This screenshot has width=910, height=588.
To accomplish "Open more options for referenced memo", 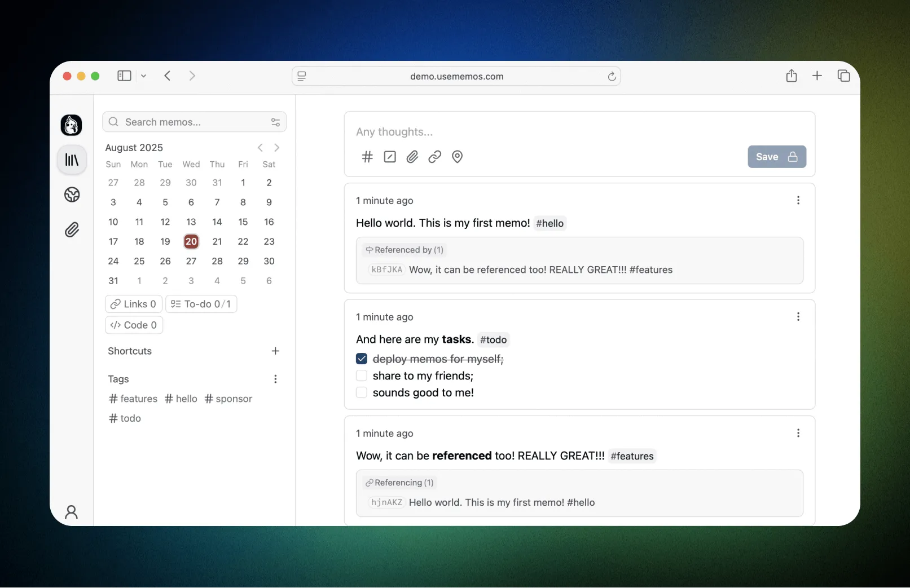I will pyautogui.click(x=798, y=433).
